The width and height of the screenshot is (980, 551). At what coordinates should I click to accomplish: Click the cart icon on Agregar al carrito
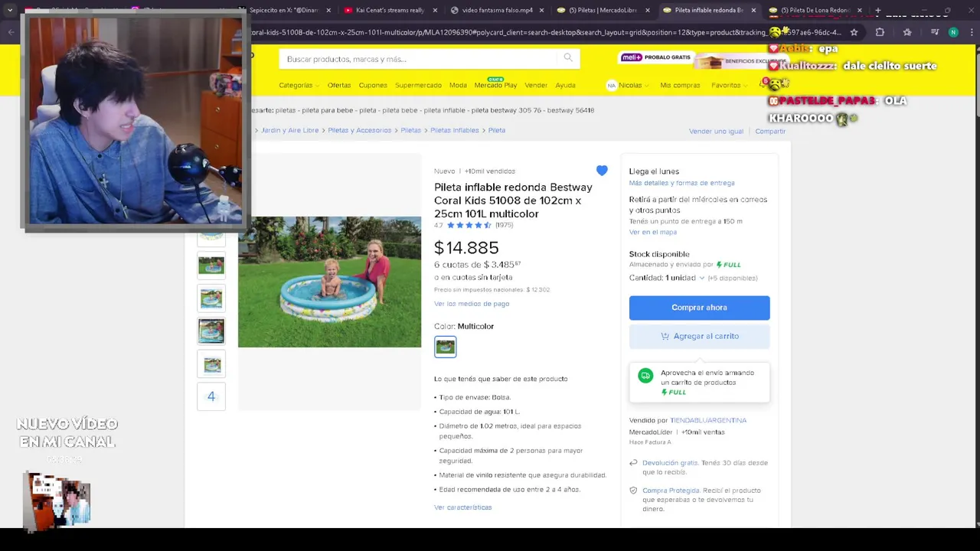[665, 336]
